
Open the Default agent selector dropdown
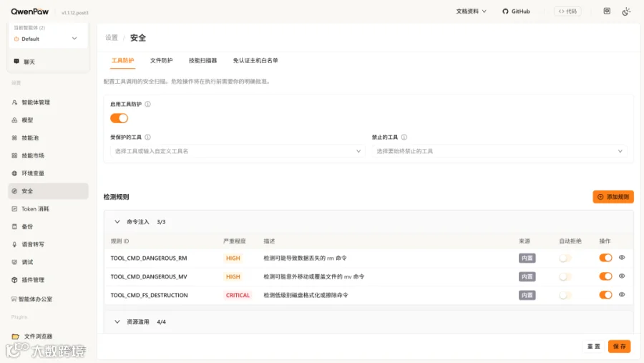(48, 39)
